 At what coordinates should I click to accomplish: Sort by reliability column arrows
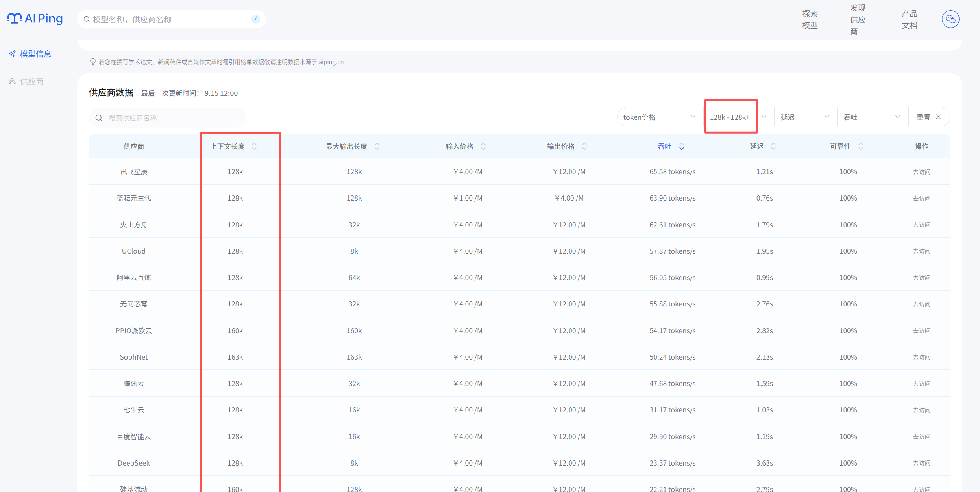point(861,146)
